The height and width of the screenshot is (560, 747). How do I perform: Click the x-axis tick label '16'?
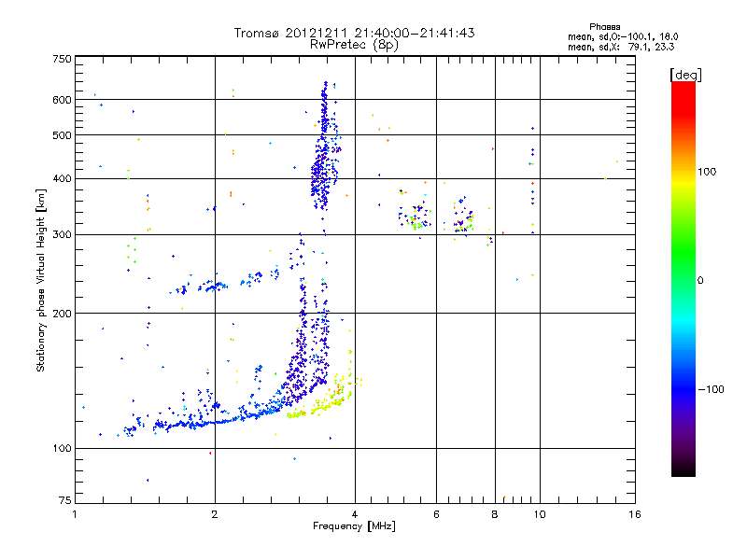pos(635,514)
